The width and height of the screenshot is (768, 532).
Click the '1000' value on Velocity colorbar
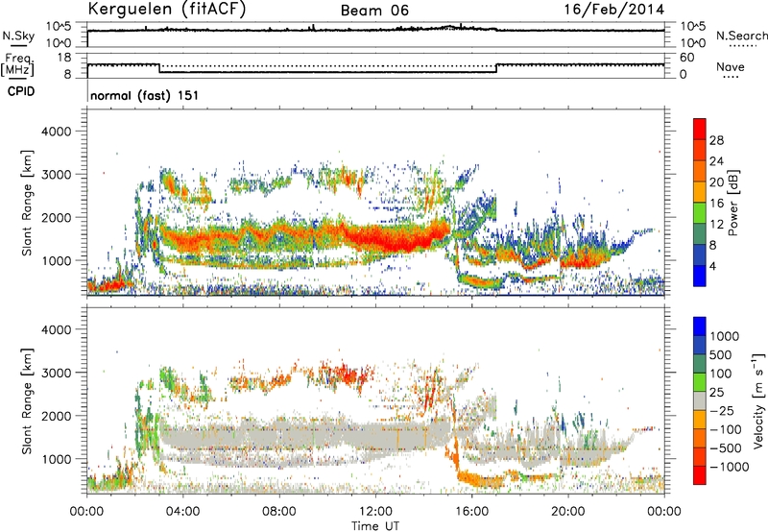[x=725, y=336]
